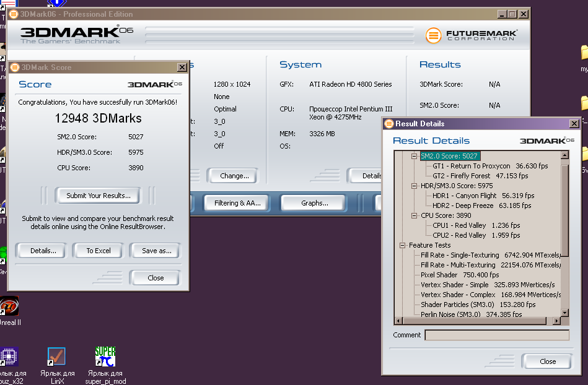
Task: Collapse the CPU Score tree node
Action: click(x=414, y=216)
